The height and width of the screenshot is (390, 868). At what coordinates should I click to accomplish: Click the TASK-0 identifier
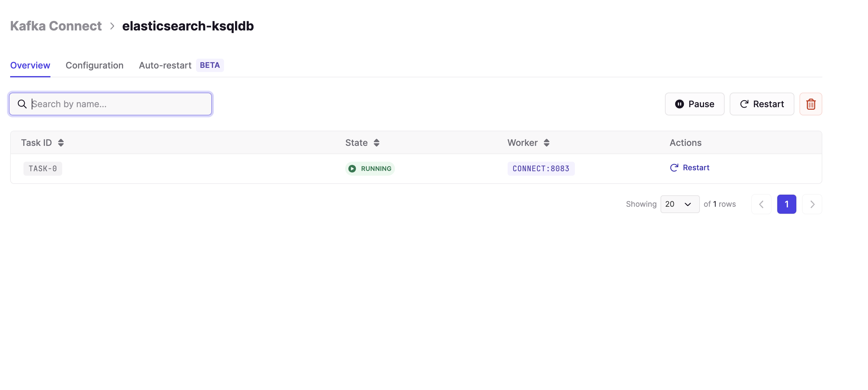tap(43, 168)
